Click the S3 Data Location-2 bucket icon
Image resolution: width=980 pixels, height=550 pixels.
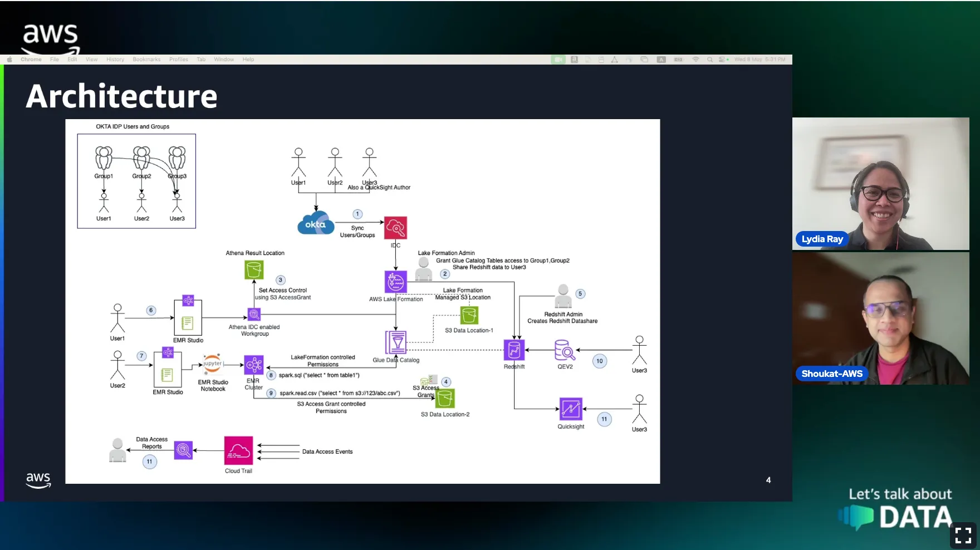click(445, 398)
